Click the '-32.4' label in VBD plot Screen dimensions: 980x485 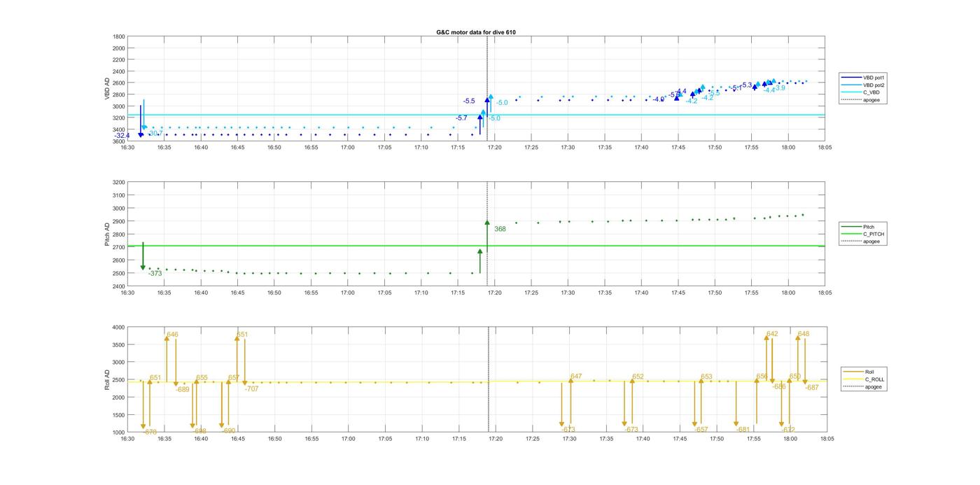(122, 136)
